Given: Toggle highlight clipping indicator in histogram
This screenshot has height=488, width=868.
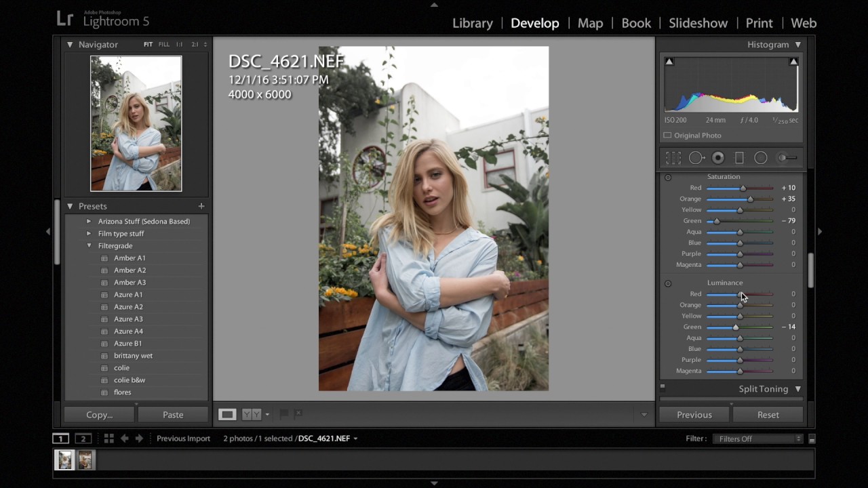Looking at the screenshot, I should pyautogui.click(x=793, y=62).
